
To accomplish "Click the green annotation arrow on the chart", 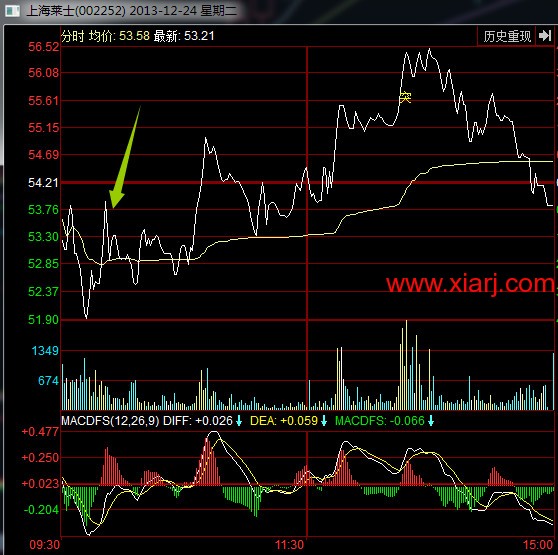I will point(124,157).
